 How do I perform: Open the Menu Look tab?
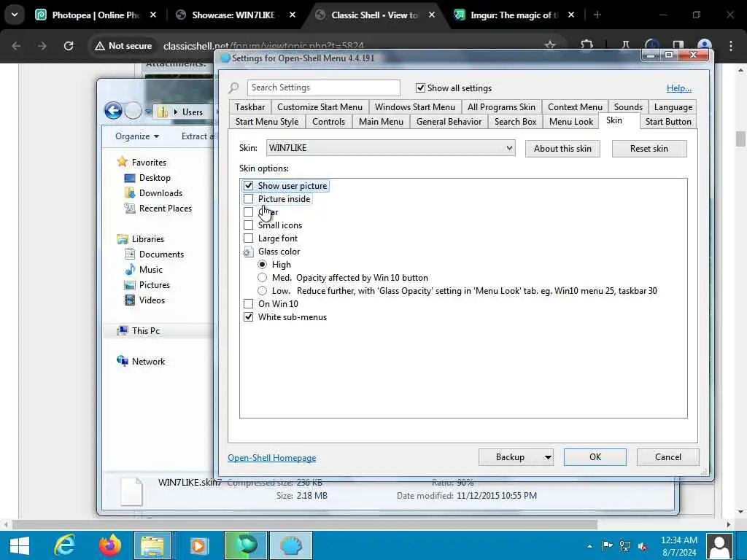pyautogui.click(x=570, y=122)
